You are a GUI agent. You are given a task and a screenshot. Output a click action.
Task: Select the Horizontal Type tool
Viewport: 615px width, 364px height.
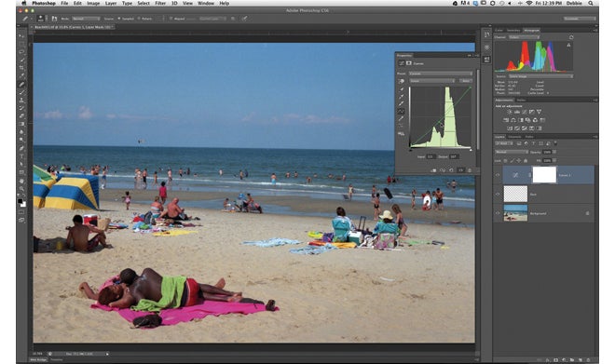coord(21,156)
